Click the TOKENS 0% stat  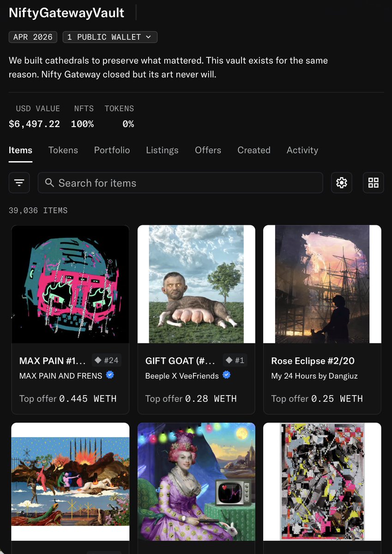pos(119,116)
